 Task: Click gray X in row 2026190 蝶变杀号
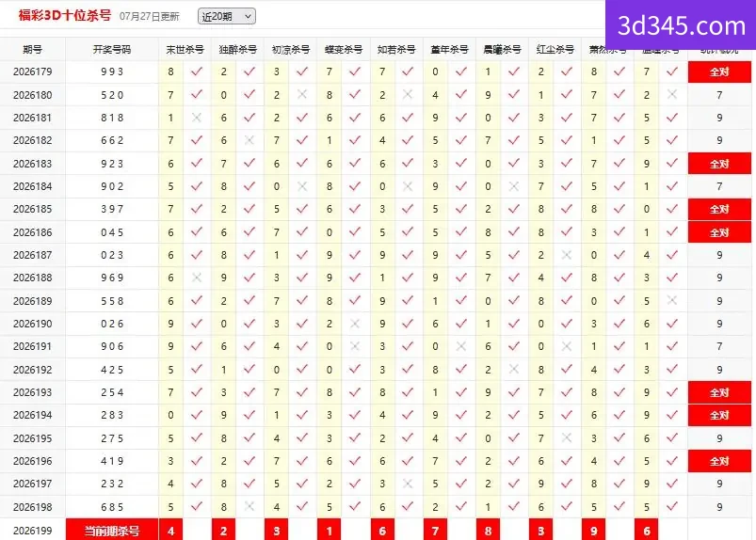point(355,324)
